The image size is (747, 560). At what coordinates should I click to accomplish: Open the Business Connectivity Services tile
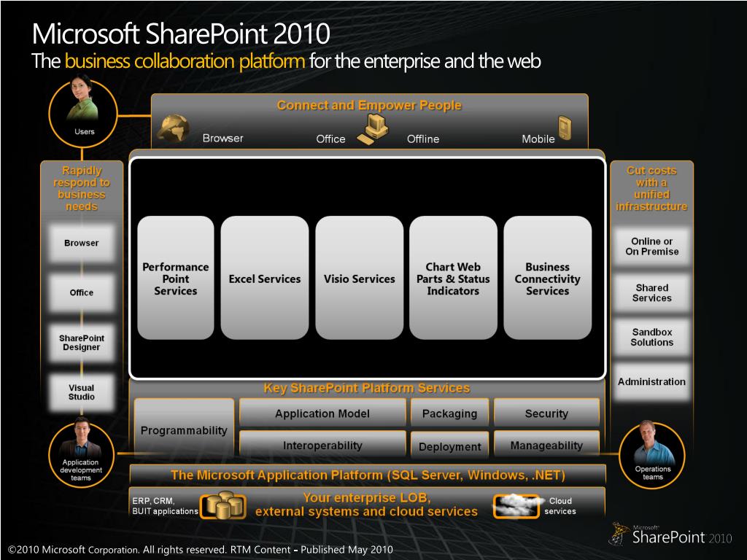click(x=547, y=278)
